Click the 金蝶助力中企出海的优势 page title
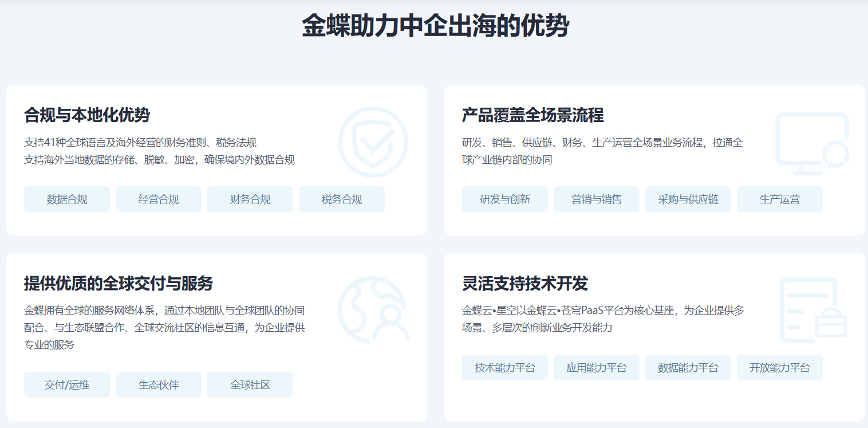Viewport: 868px width, 428px height. [435, 26]
